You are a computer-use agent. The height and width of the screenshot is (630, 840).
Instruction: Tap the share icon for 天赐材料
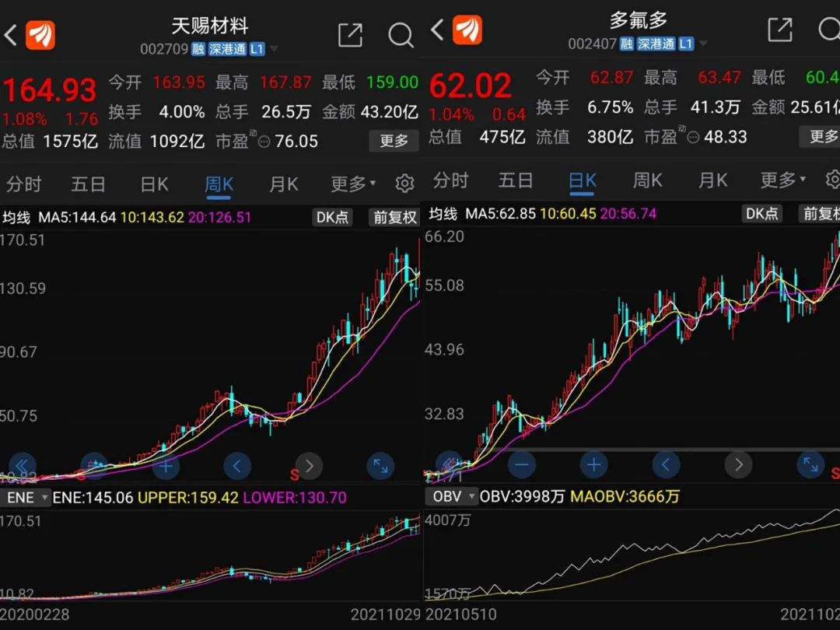point(350,35)
